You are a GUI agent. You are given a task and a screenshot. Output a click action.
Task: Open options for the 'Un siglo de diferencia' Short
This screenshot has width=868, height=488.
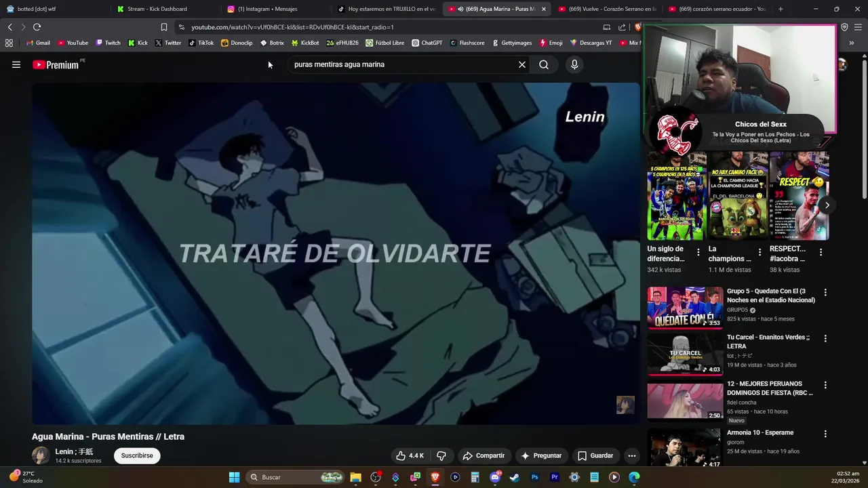(x=698, y=252)
